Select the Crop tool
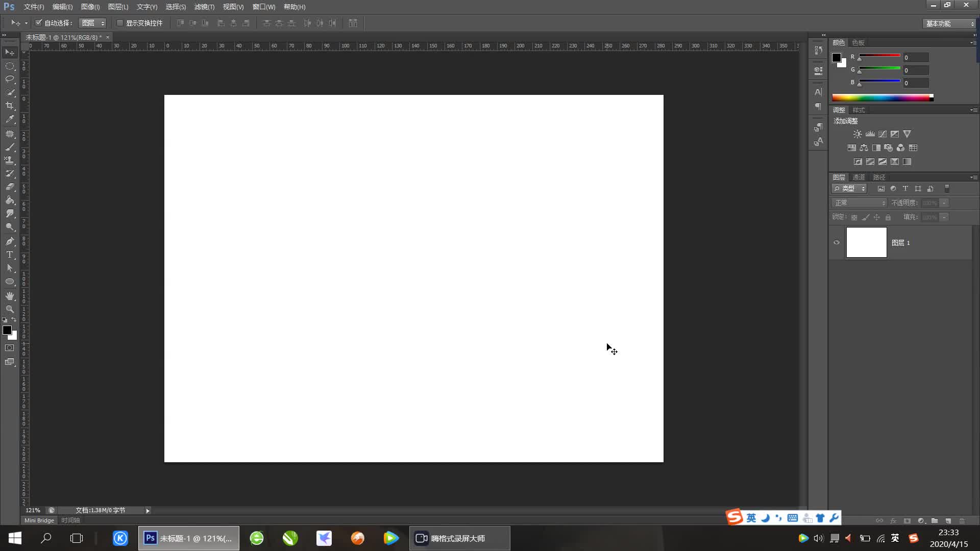Screen dimensions: 980x551 (10, 106)
